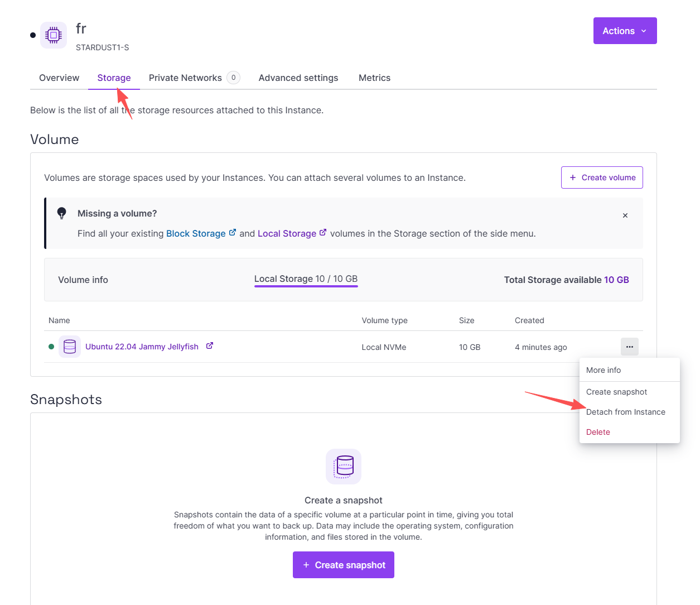Image resolution: width=700 pixels, height=605 pixels.
Task: Dismiss the Missing a volume notice
Action: 625,215
